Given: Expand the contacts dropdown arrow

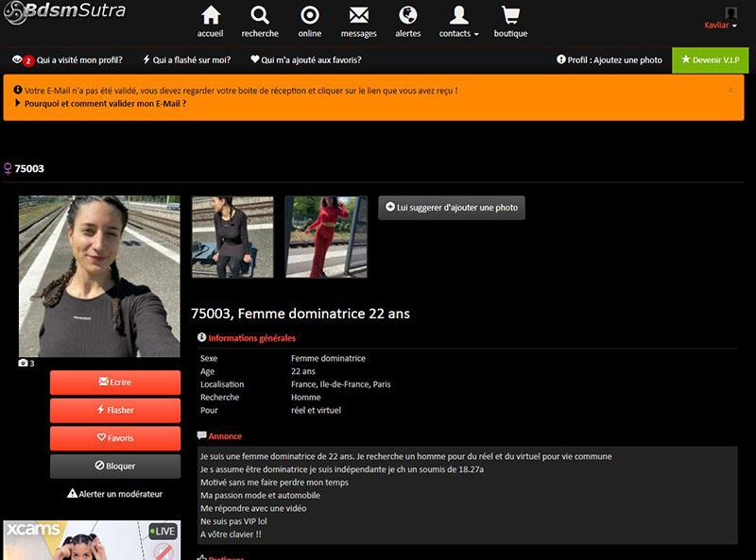Looking at the screenshot, I should [x=476, y=34].
